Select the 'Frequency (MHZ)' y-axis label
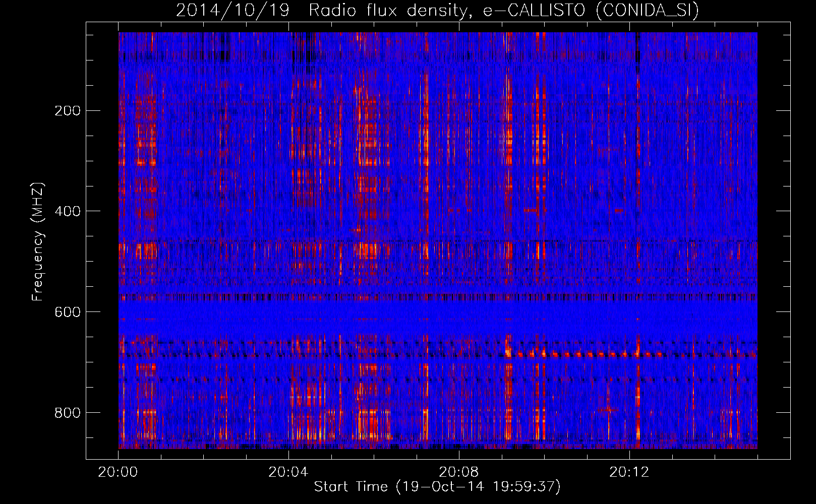816x504 pixels. point(38,242)
